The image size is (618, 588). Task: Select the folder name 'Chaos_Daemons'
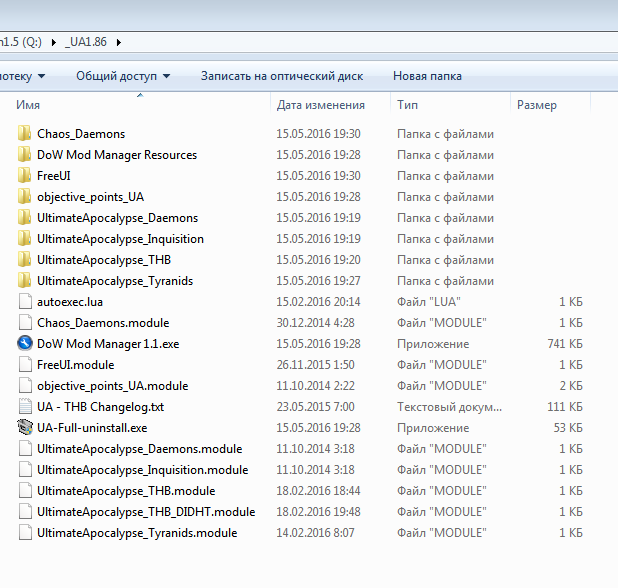81,134
